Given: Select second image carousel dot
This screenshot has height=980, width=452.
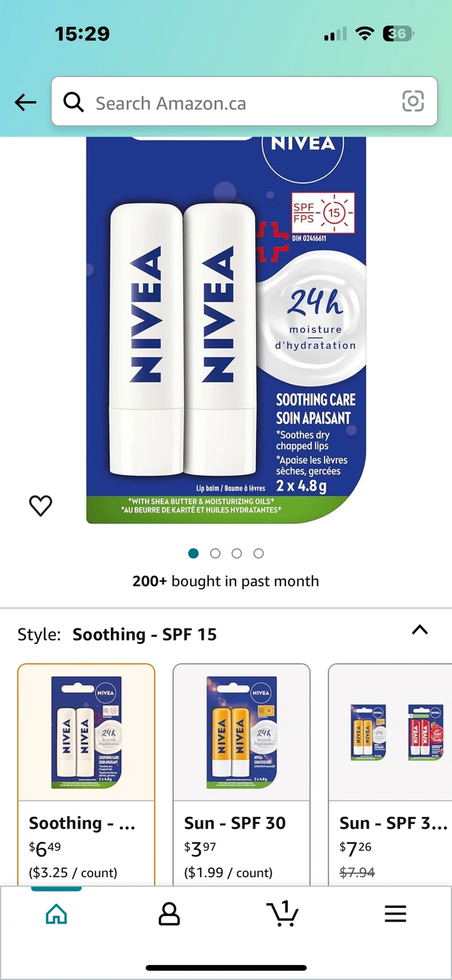Looking at the screenshot, I should click(215, 553).
